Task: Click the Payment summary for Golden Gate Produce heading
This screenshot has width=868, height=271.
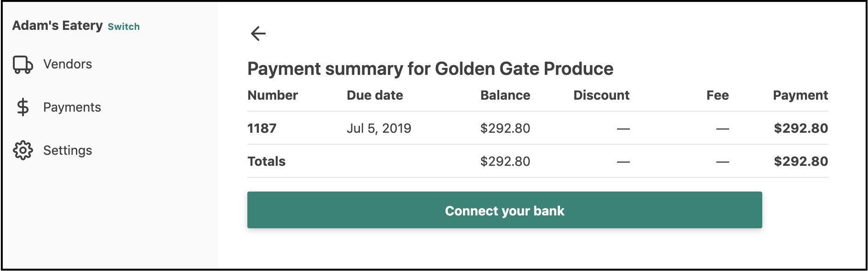Action: (430, 68)
